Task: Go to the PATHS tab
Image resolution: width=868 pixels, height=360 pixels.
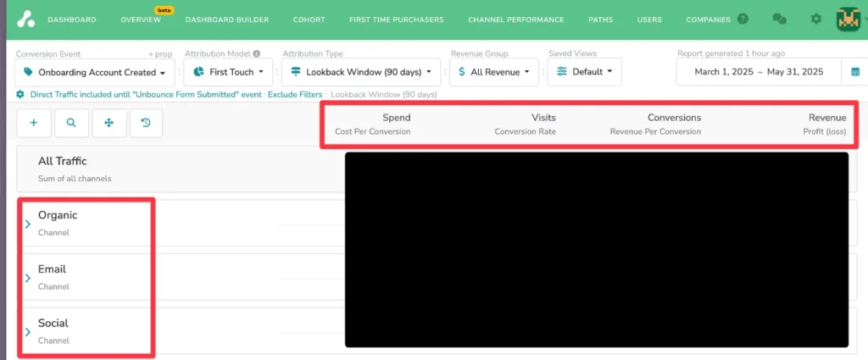Action: 601,19
